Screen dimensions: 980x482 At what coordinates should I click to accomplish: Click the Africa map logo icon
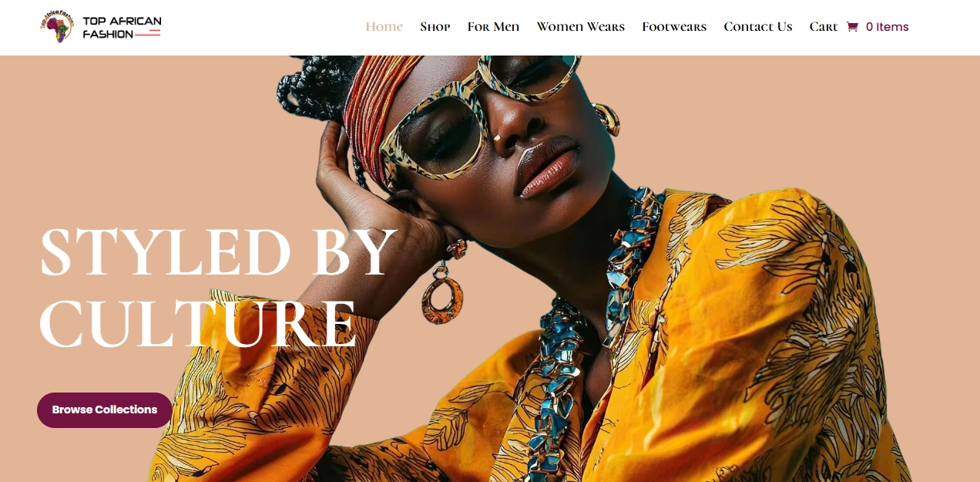(x=57, y=27)
